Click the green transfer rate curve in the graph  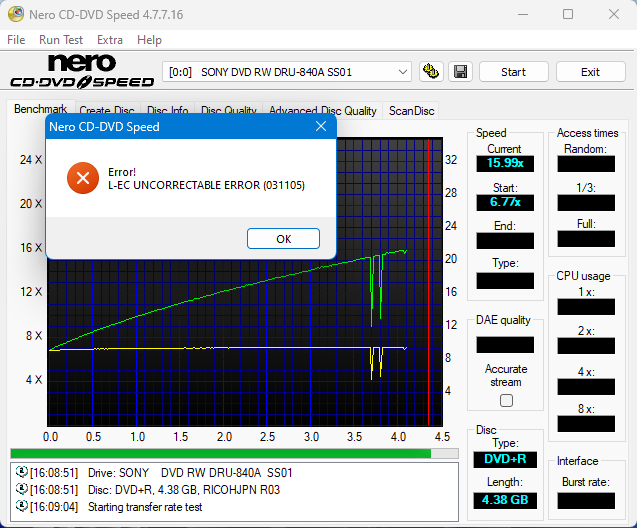[x=225, y=290]
